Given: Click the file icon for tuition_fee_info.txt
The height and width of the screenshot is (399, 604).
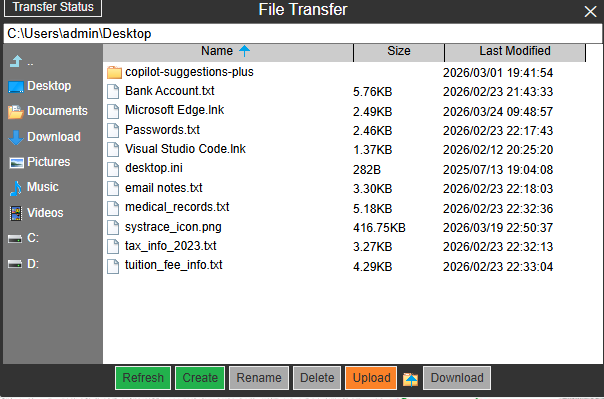Looking at the screenshot, I should point(113,266).
